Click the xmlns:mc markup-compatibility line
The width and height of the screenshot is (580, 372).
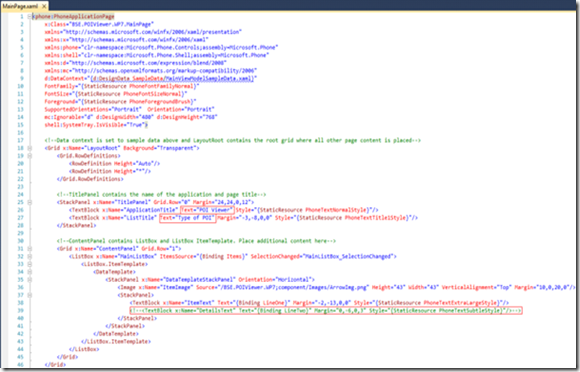click(151, 71)
